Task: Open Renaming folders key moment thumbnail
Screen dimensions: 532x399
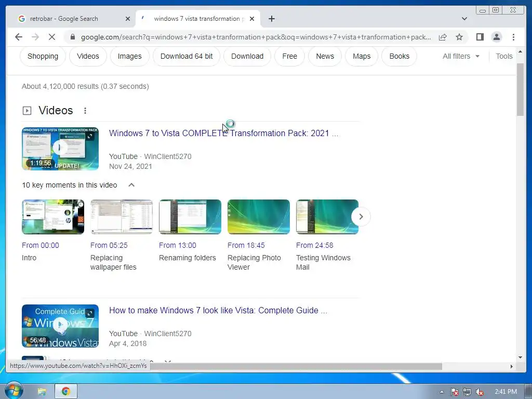Action: click(190, 217)
